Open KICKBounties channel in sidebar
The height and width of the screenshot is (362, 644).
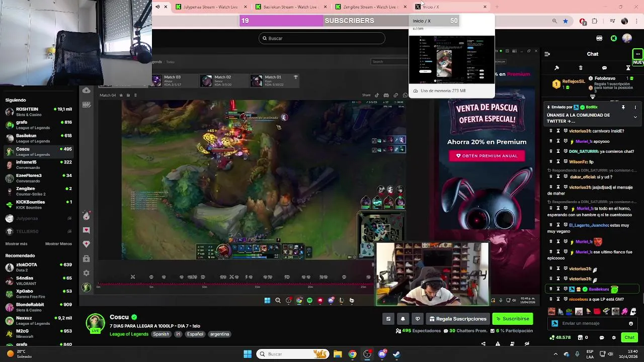click(x=39, y=205)
